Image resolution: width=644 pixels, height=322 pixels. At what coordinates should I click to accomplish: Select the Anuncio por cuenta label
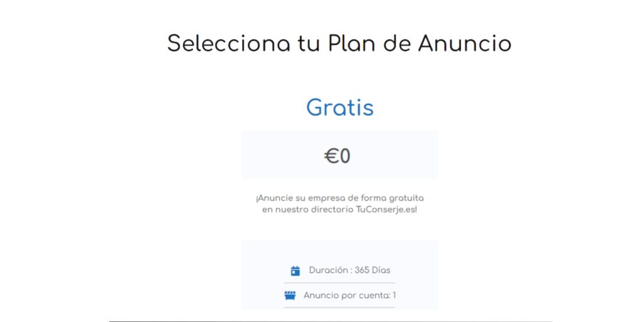point(347,296)
